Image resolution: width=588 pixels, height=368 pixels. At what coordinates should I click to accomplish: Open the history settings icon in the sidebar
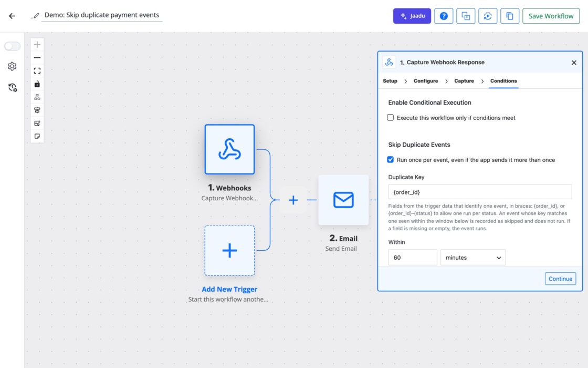click(13, 87)
